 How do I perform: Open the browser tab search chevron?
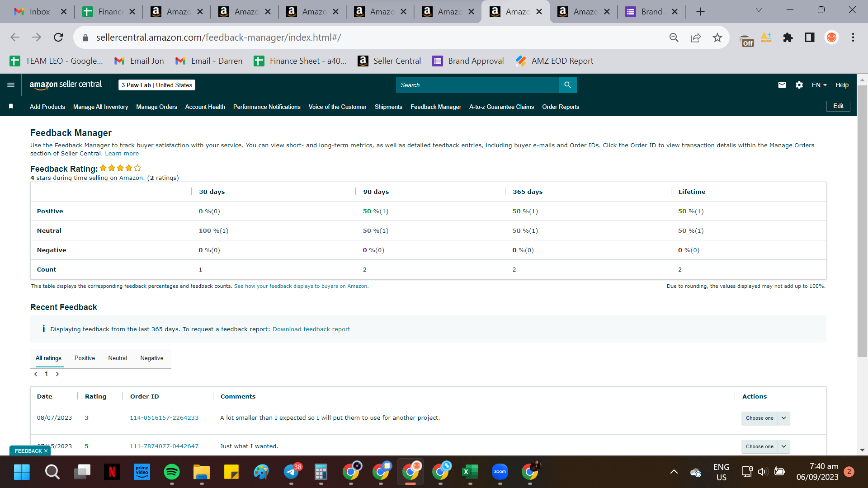(x=759, y=10)
